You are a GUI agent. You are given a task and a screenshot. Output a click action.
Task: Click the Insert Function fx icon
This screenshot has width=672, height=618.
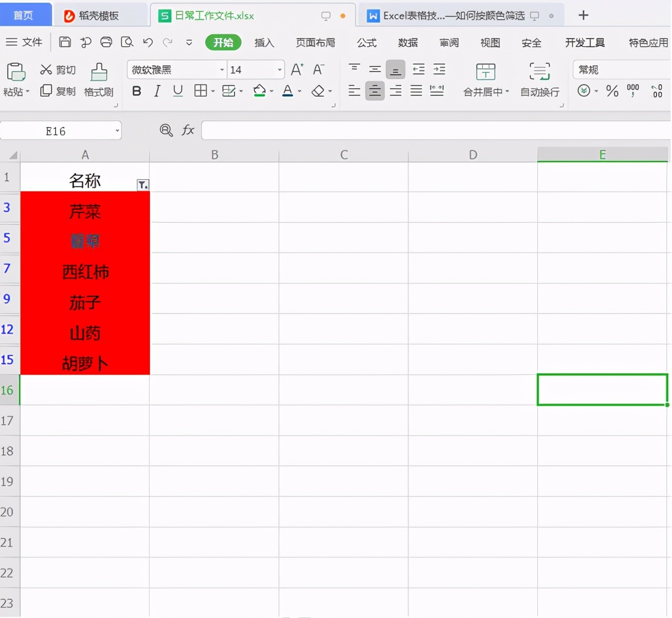[188, 130]
